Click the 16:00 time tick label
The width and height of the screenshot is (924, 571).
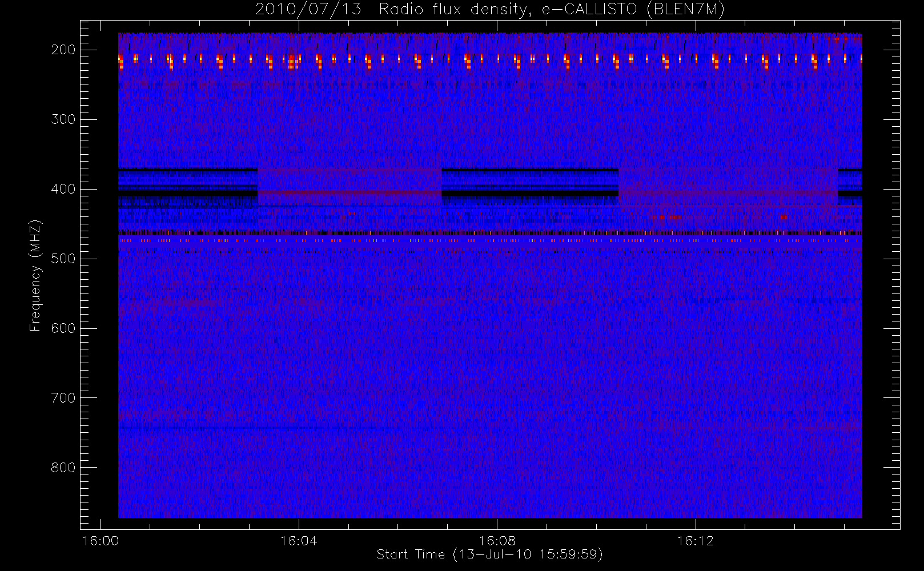(x=101, y=541)
